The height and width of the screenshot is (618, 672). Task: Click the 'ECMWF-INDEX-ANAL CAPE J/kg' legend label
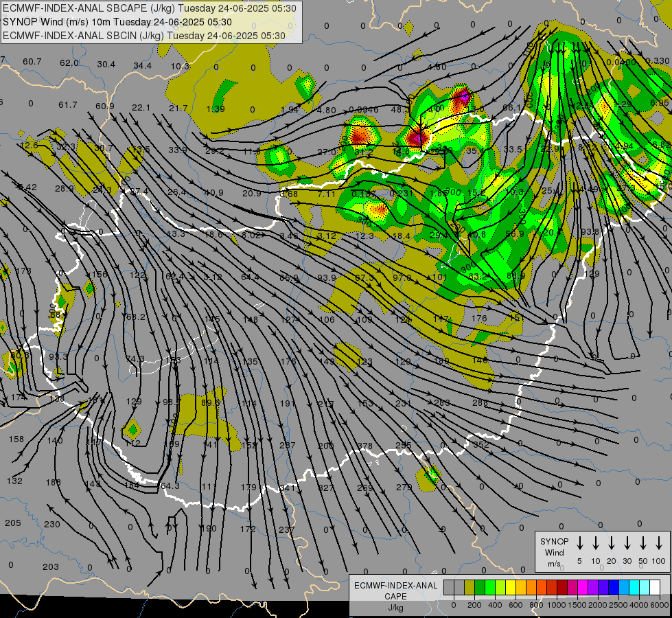click(395, 596)
